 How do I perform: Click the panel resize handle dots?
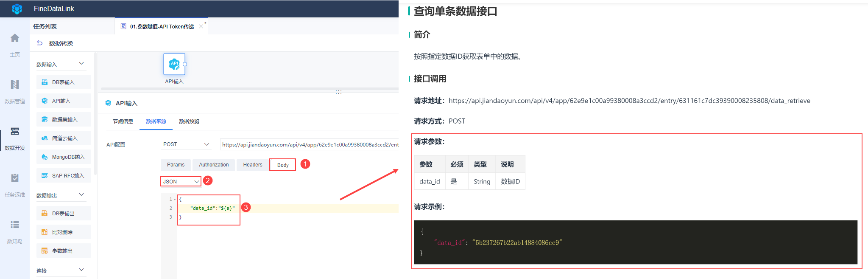[338, 92]
